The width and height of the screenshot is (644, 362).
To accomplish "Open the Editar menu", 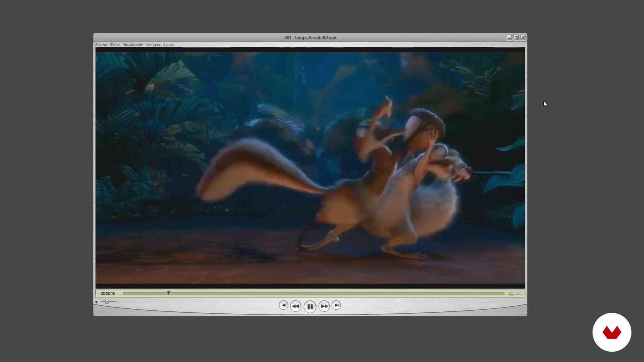I will pos(115,45).
